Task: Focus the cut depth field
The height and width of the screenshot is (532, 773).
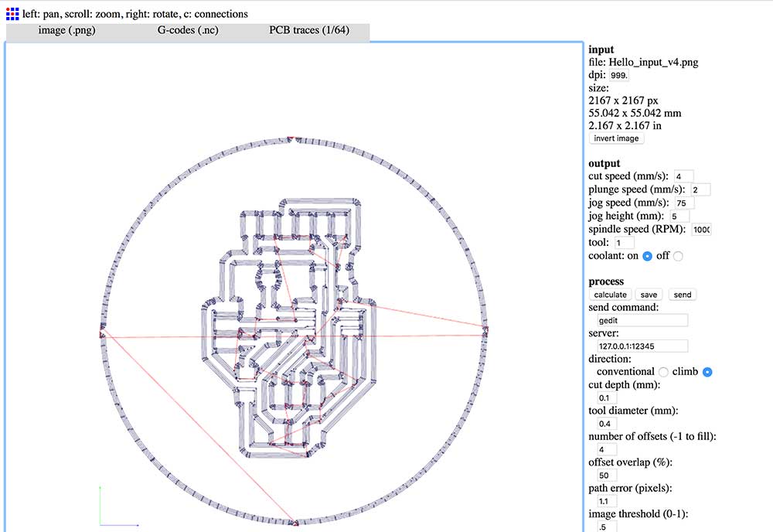Action: tap(608, 398)
